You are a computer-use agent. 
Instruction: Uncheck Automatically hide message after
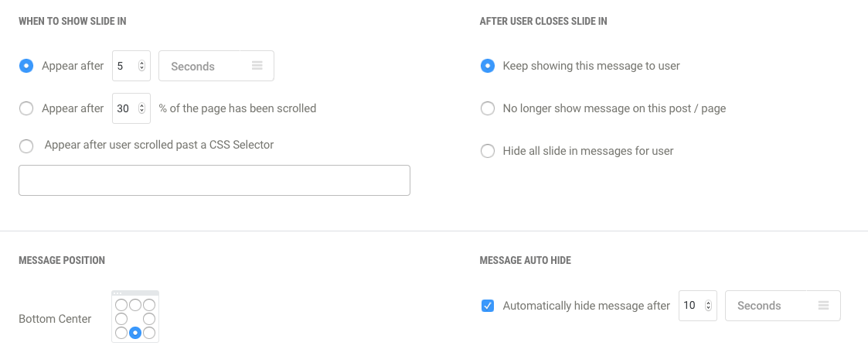click(488, 306)
